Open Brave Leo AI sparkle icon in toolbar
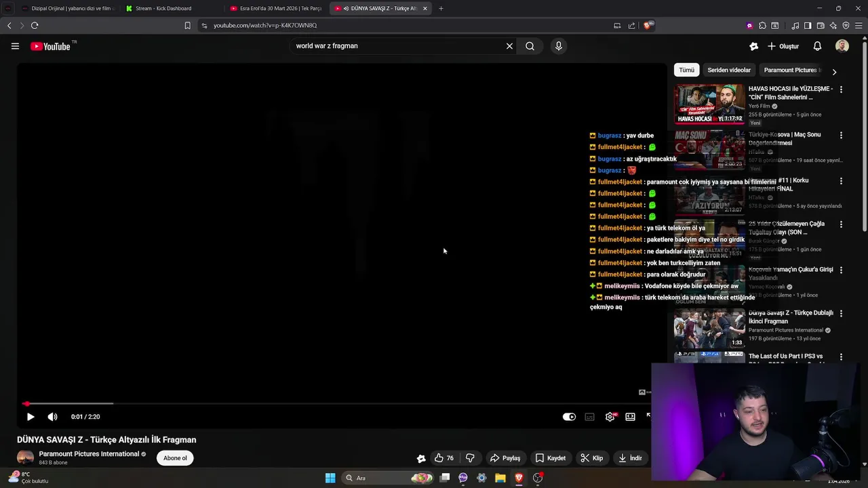This screenshot has width=868, height=488. click(x=833, y=26)
